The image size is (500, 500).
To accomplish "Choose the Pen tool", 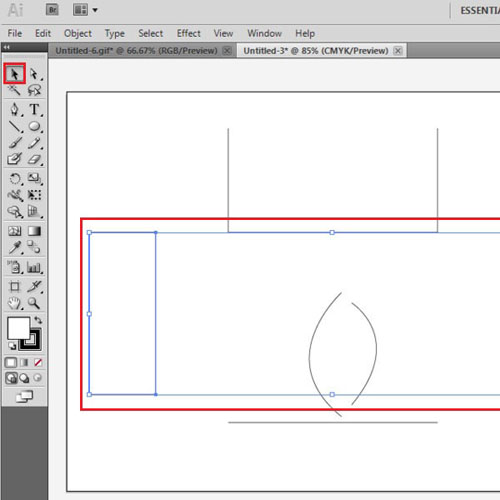I will tap(15, 109).
